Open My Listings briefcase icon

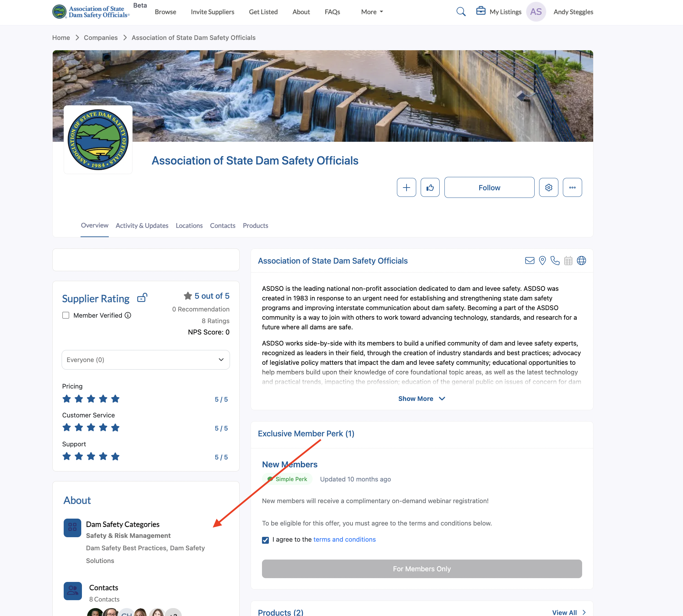(x=481, y=11)
